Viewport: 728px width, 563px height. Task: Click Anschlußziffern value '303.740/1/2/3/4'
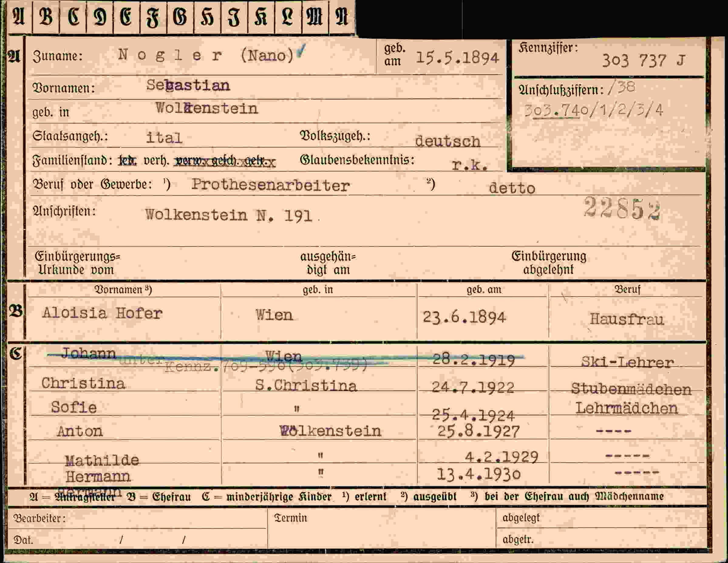point(594,110)
